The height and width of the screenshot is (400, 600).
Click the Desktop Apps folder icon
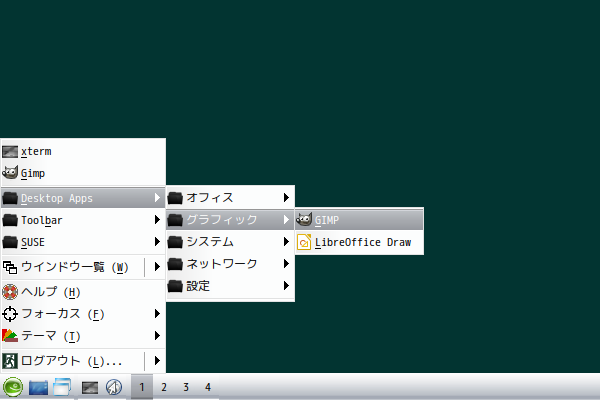point(10,198)
